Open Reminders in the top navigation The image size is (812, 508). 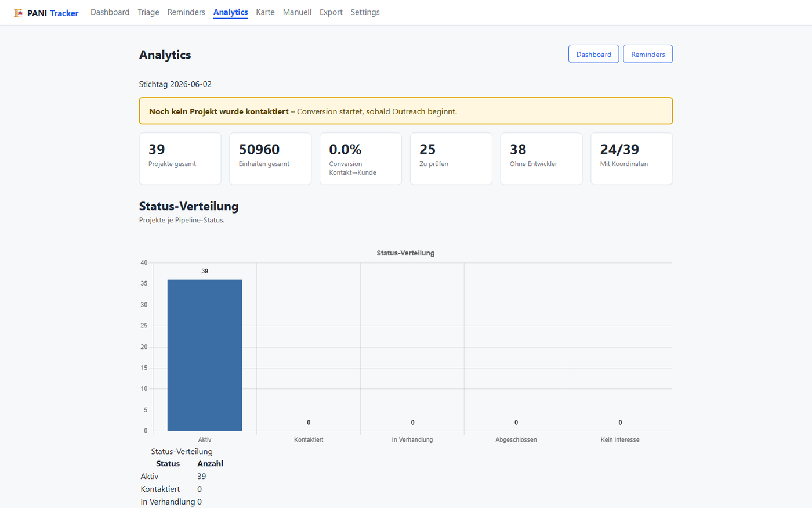pyautogui.click(x=186, y=12)
